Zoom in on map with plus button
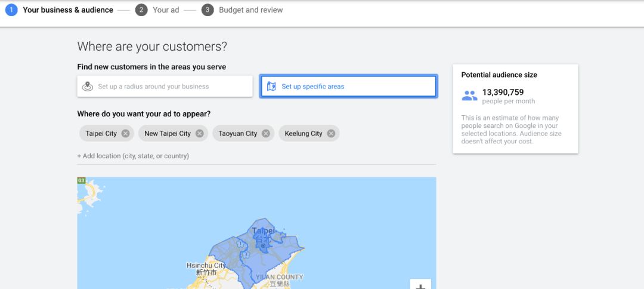 tap(420, 284)
